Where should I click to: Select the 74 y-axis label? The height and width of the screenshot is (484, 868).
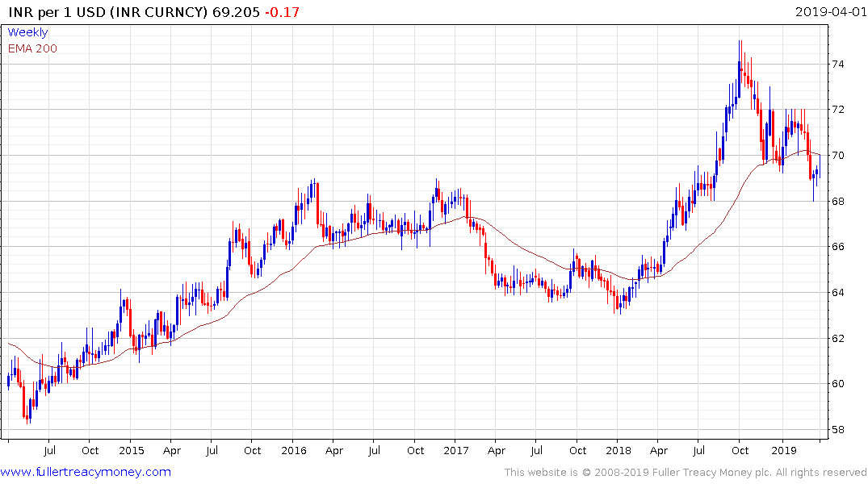(x=837, y=65)
